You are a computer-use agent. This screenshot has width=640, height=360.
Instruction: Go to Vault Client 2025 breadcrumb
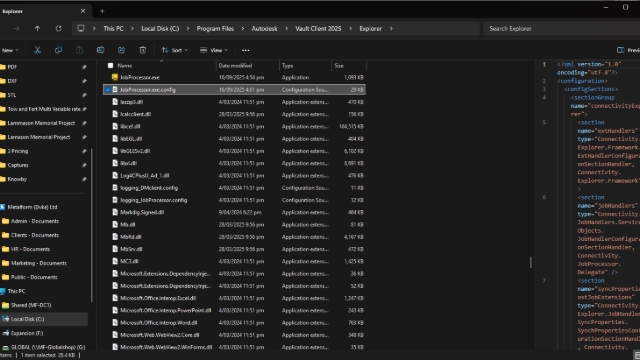pyautogui.click(x=318, y=29)
